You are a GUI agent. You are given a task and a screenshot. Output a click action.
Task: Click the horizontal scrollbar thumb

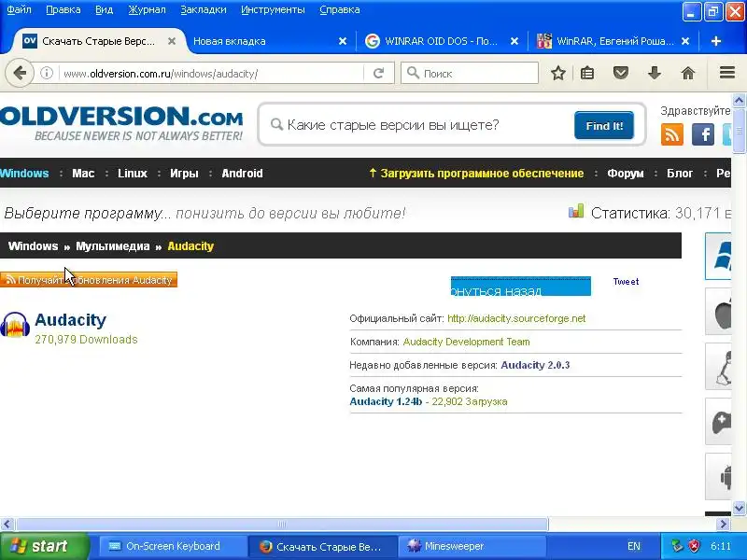(282, 525)
